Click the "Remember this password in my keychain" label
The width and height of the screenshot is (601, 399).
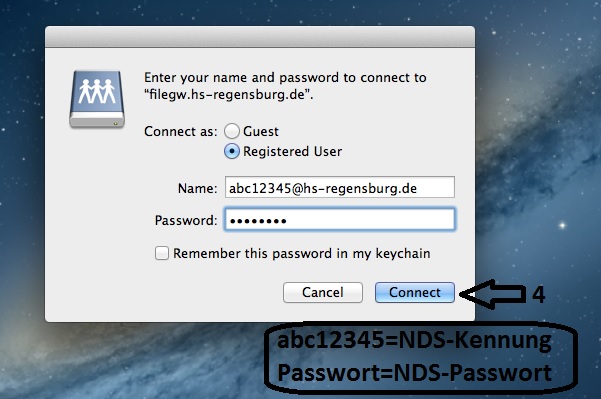(302, 253)
